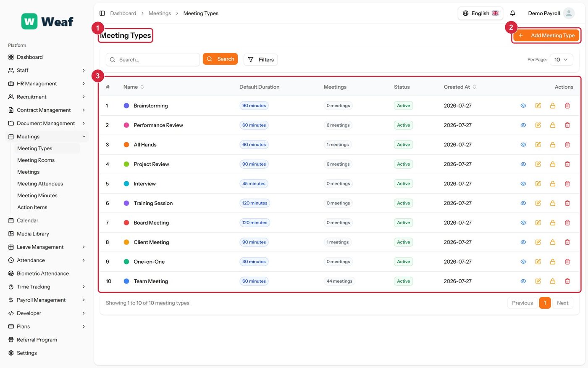Delete the Team Meeting type
Viewport: 588px width, 368px height.
pos(567,281)
